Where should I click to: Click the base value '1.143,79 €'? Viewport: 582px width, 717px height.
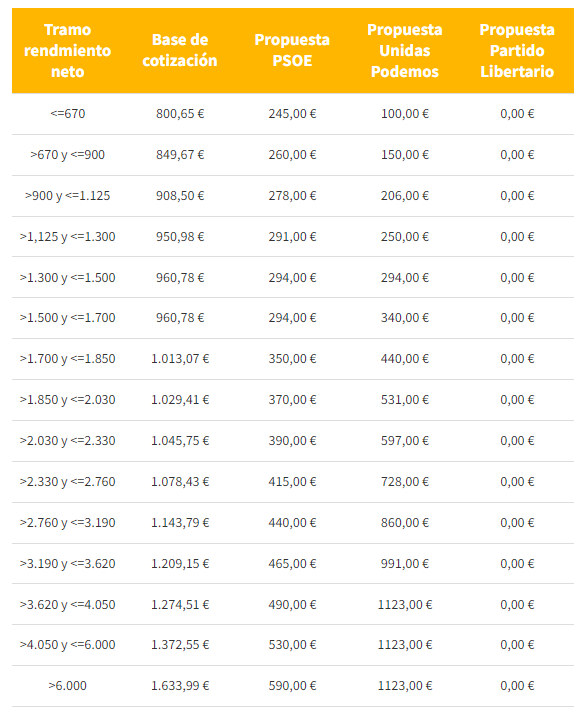180,523
